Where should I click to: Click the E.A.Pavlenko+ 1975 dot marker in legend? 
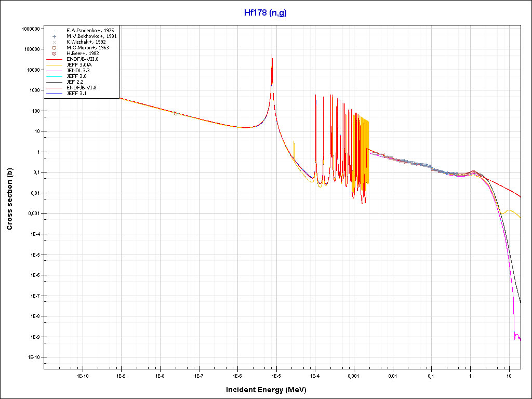[54, 31]
